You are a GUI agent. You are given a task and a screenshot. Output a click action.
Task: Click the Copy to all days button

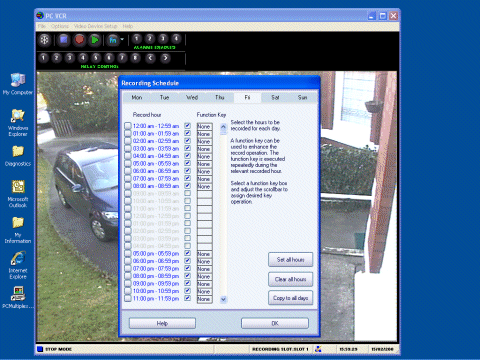coord(290,298)
